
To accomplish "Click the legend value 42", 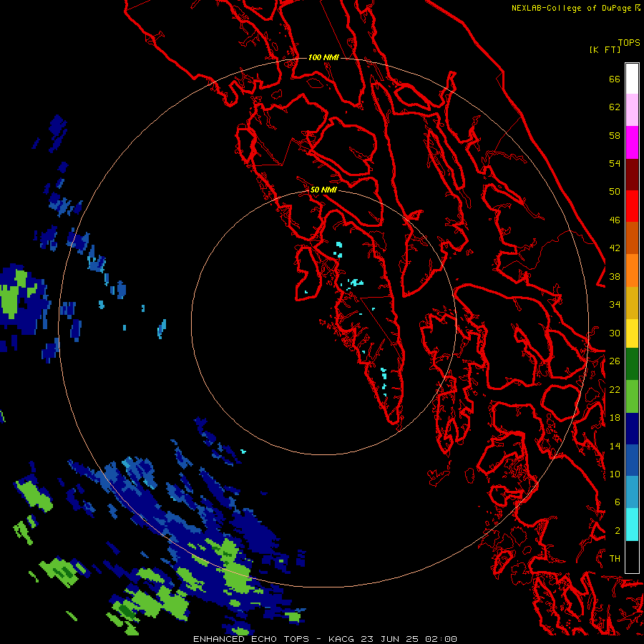I will [x=615, y=248].
